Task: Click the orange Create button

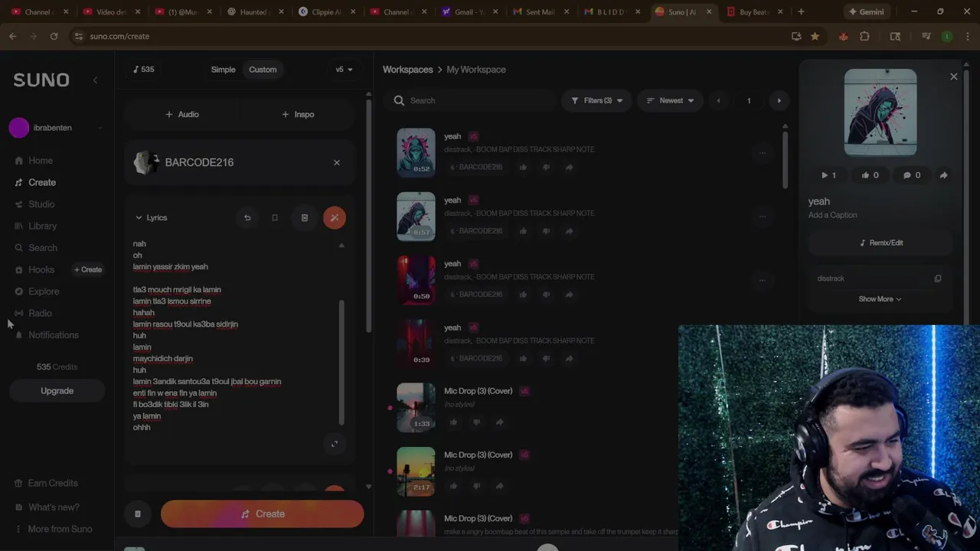Action: (263, 514)
